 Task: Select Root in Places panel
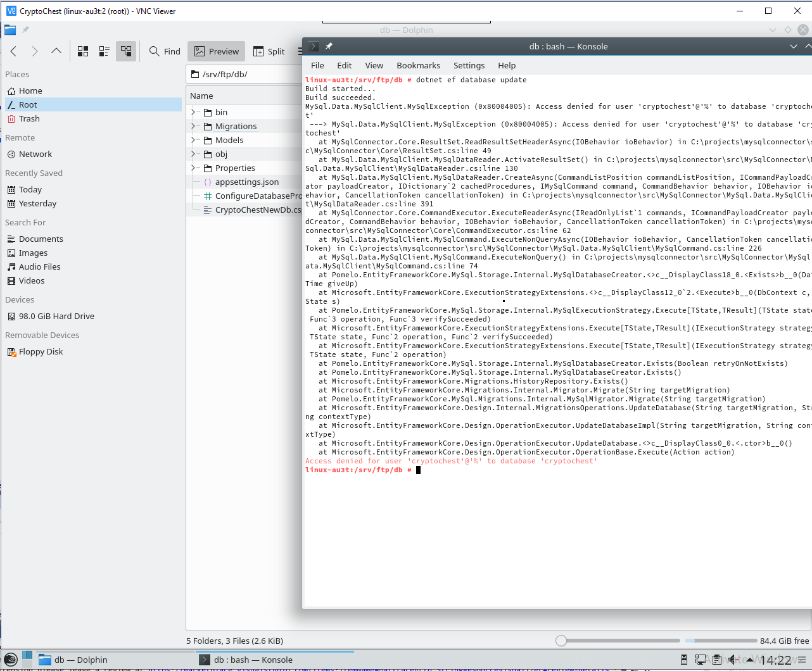click(93, 104)
